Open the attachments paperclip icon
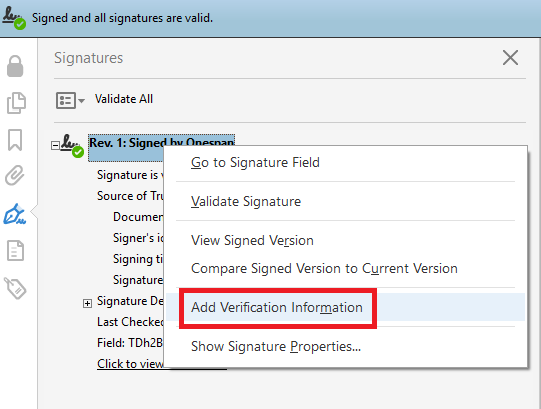This screenshot has width=541, height=409. [14, 175]
